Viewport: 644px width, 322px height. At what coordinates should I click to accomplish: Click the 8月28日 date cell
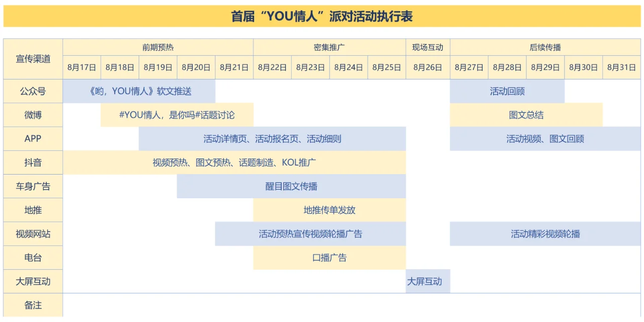point(507,67)
